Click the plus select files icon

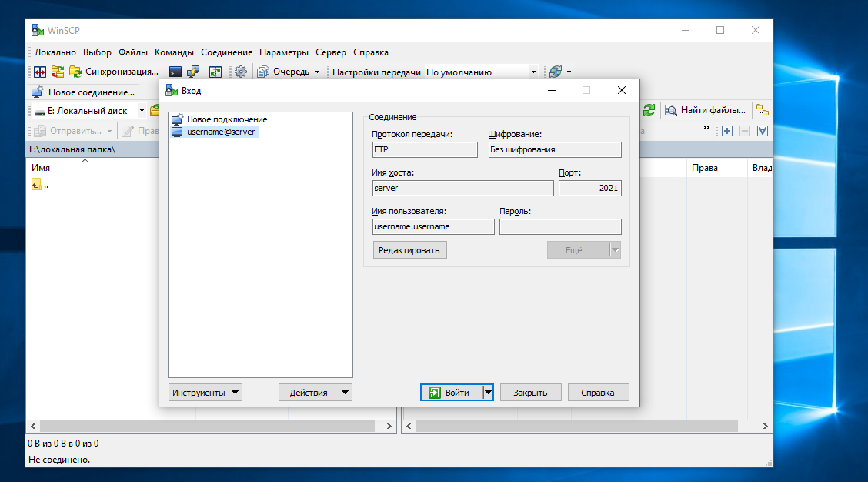point(727,131)
